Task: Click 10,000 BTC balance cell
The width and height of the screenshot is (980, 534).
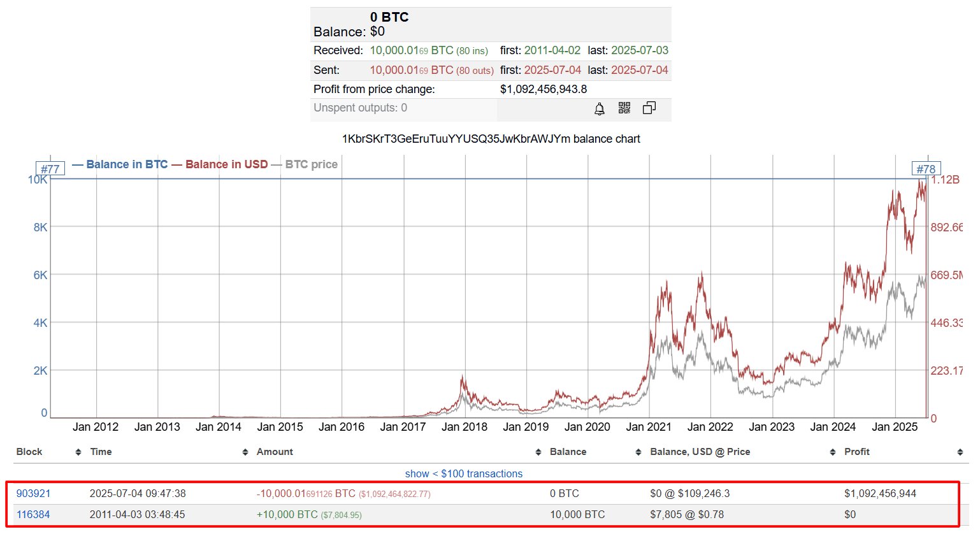Action: 577,515
